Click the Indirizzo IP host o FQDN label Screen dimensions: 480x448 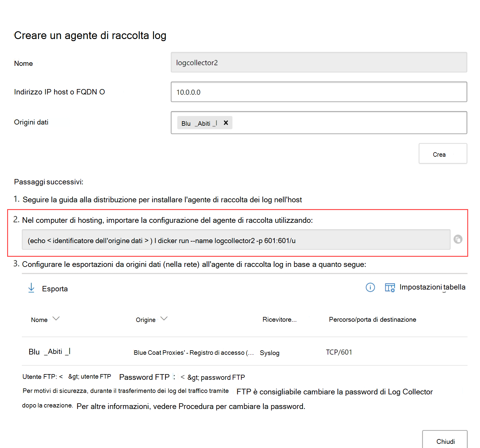59,92
